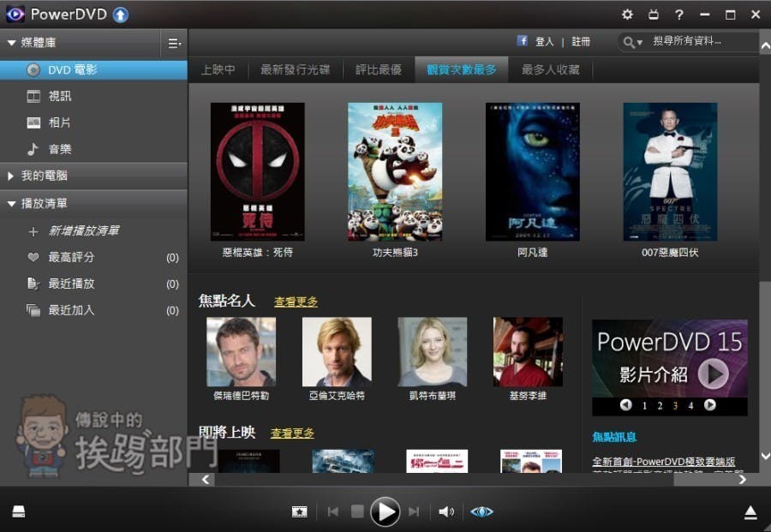Open 傑瑞德巴特勒 celebrity photo
Screen dimensions: 771x532
coord(241,351)
